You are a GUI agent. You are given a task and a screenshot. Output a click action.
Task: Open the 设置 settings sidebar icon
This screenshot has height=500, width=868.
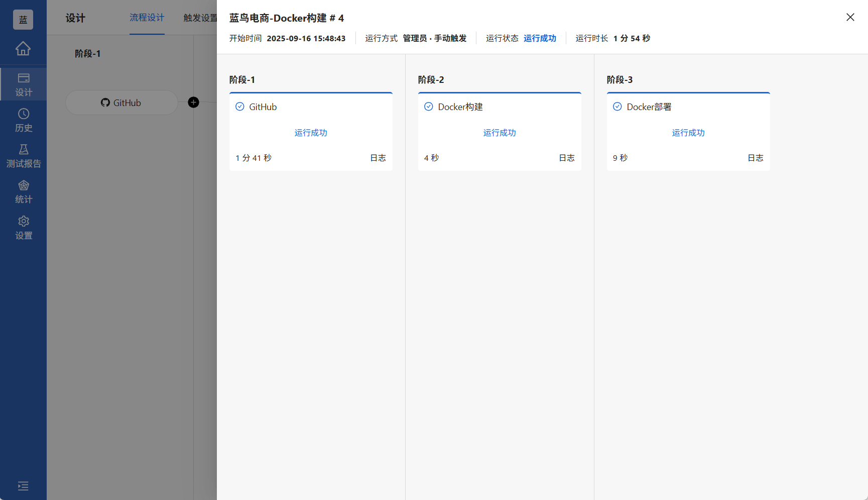[x=23, y=227]
